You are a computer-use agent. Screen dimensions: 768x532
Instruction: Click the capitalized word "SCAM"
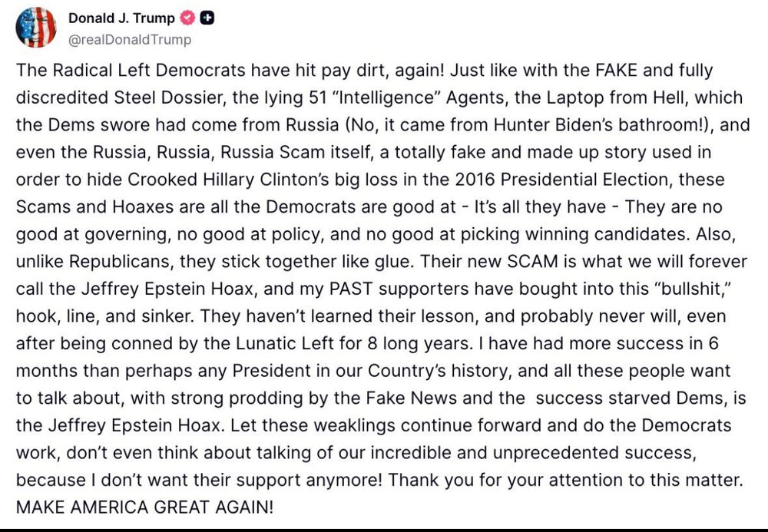[532, 261]
